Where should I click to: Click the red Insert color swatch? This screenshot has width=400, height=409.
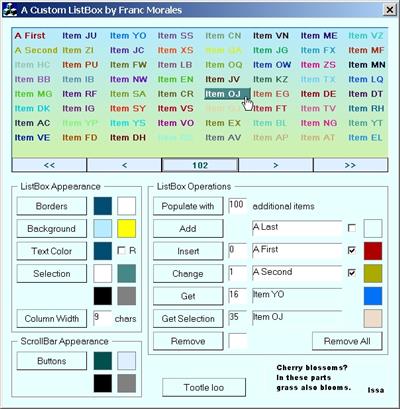point(373,251)
